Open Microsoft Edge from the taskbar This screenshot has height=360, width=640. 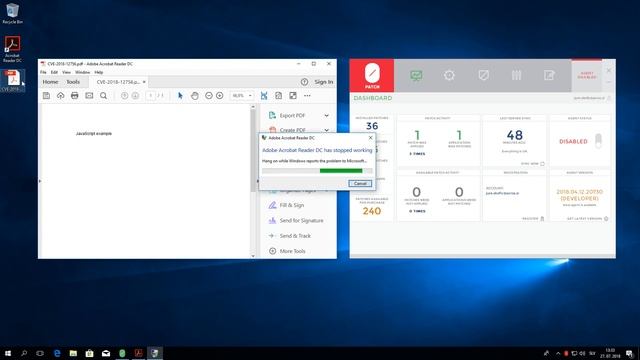[x=57, y=353]
